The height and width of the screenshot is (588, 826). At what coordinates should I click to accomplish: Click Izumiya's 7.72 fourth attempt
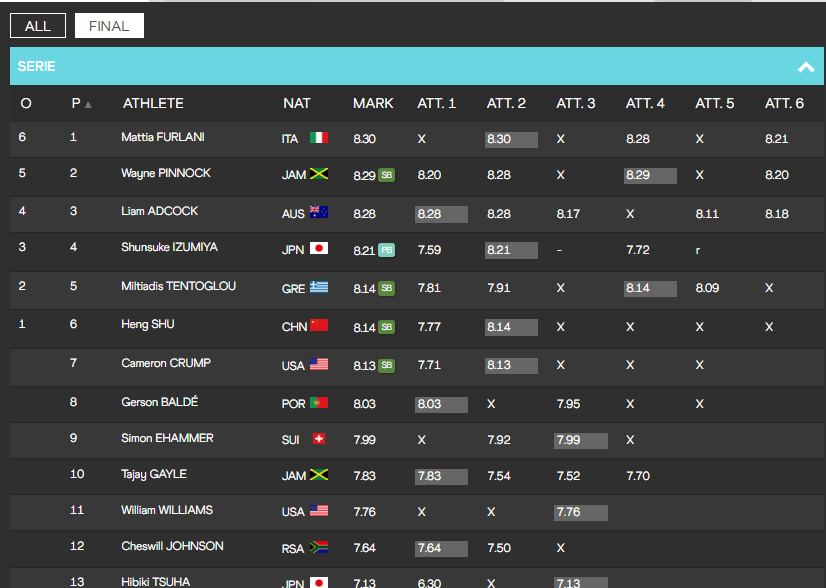(x=637, y=250)
